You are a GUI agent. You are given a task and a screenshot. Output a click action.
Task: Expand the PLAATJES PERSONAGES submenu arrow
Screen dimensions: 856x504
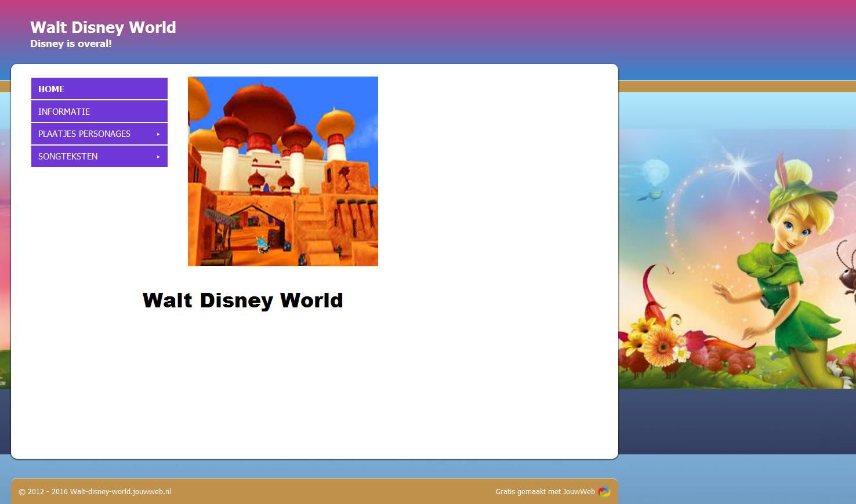click(x=158, y=134)
